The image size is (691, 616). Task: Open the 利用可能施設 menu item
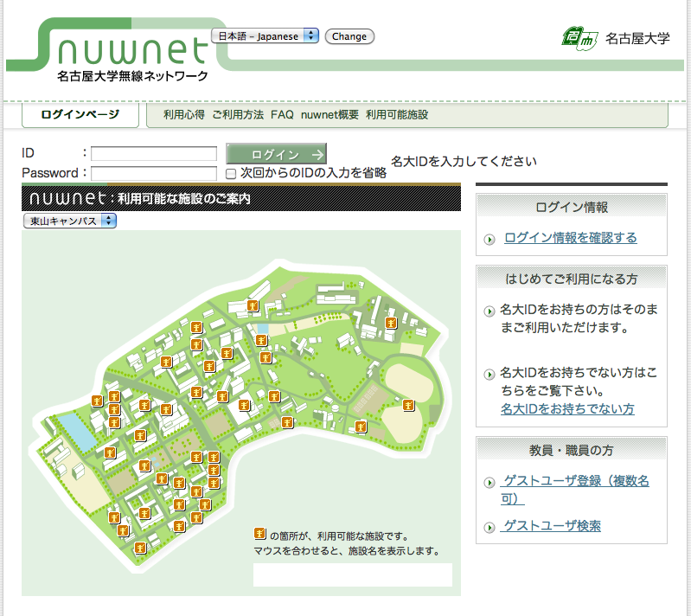tap(397, 115)
